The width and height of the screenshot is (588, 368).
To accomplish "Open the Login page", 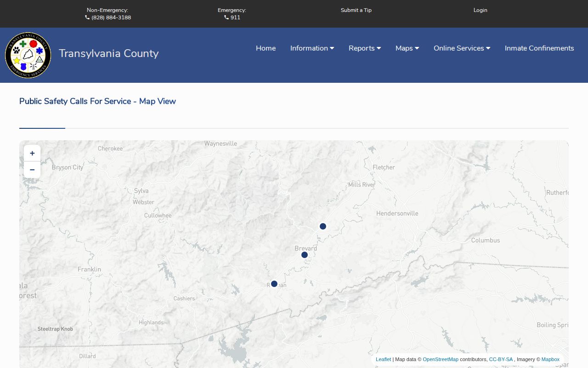I will point(481,10).
